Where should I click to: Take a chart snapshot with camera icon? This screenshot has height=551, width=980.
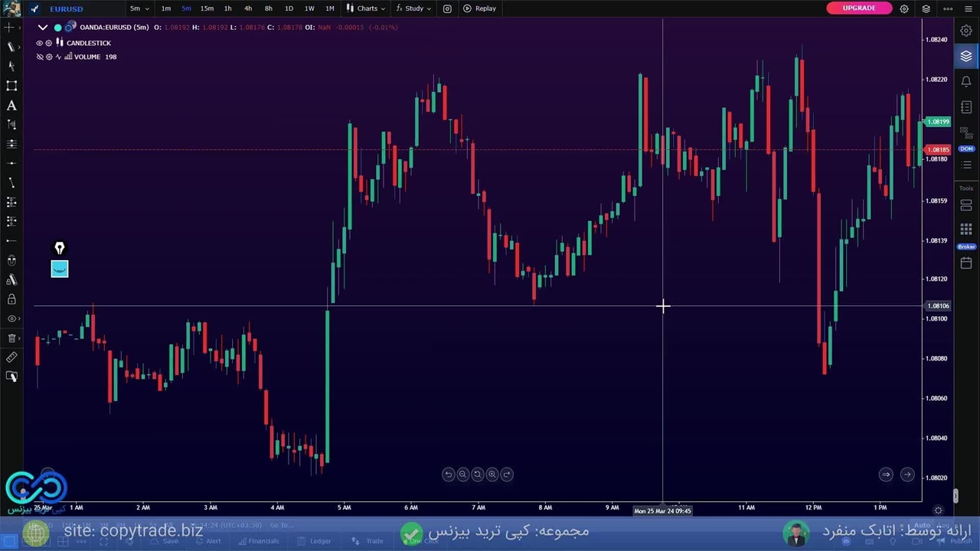click(x=447, y=8)
